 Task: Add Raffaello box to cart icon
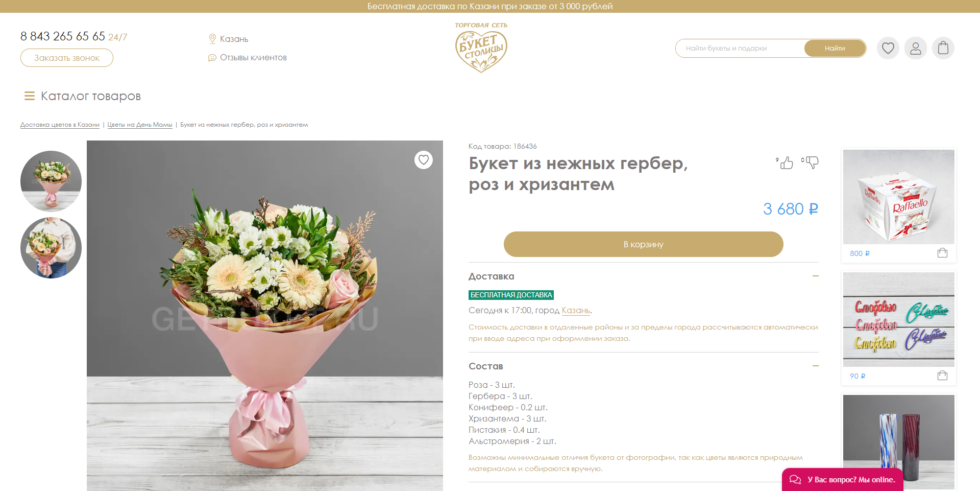coord(942,253)
